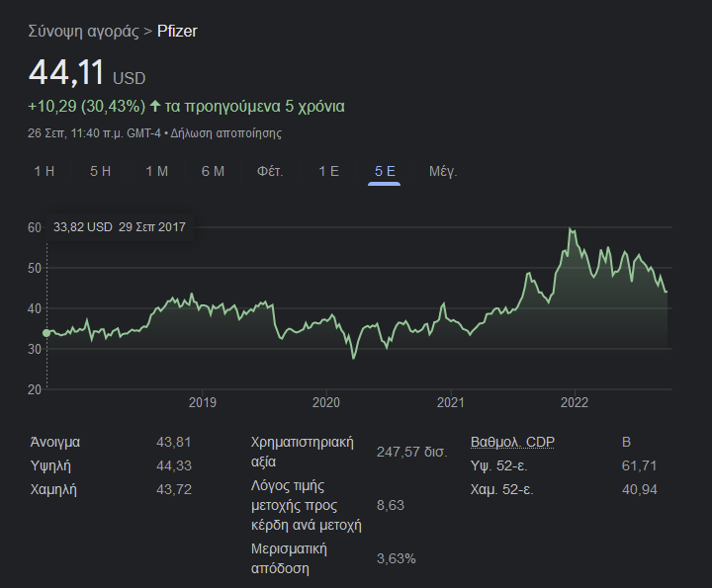Click the 20 label on the price axis

pyautogui.click(x=35, y=389)
